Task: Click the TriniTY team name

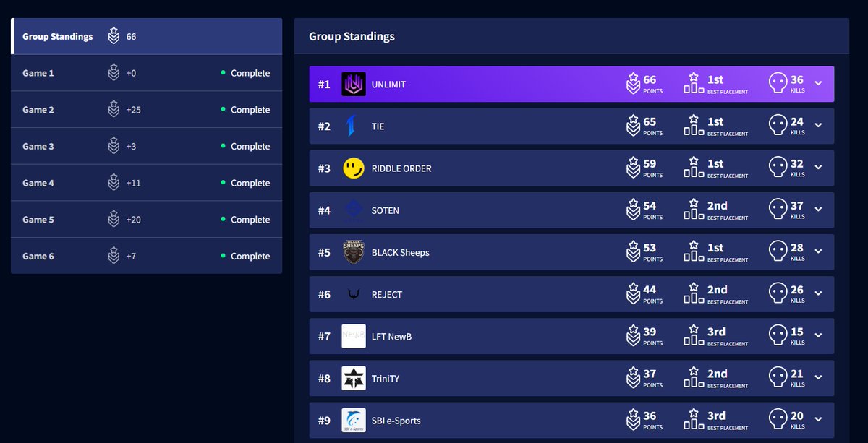Action: (x=386, y=379)
